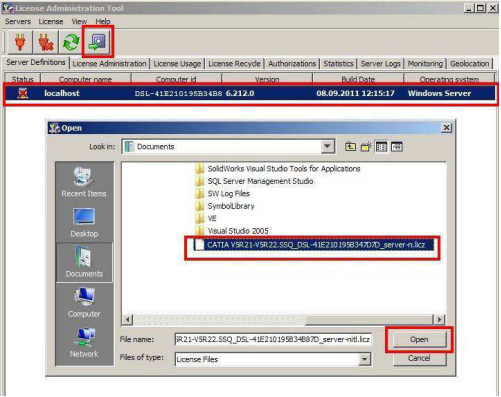Open Network location shortcut
Viewport: 501px width, 397px height.
84,342
